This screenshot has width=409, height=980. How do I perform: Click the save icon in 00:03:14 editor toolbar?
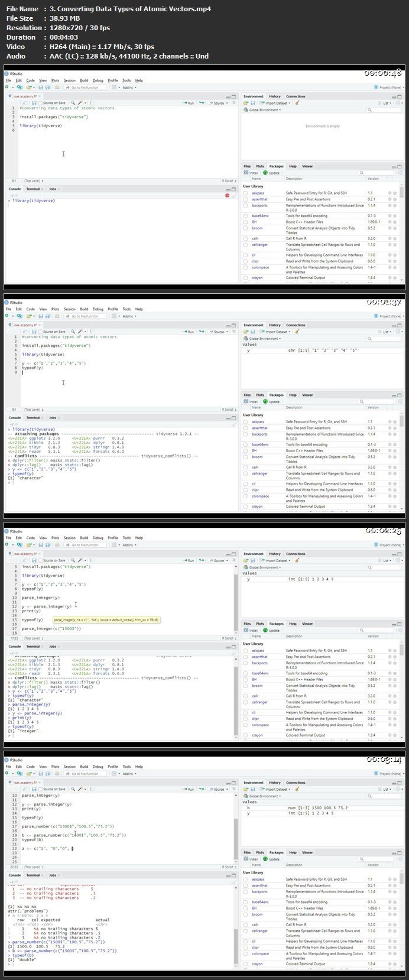click(x=34, y=789)
